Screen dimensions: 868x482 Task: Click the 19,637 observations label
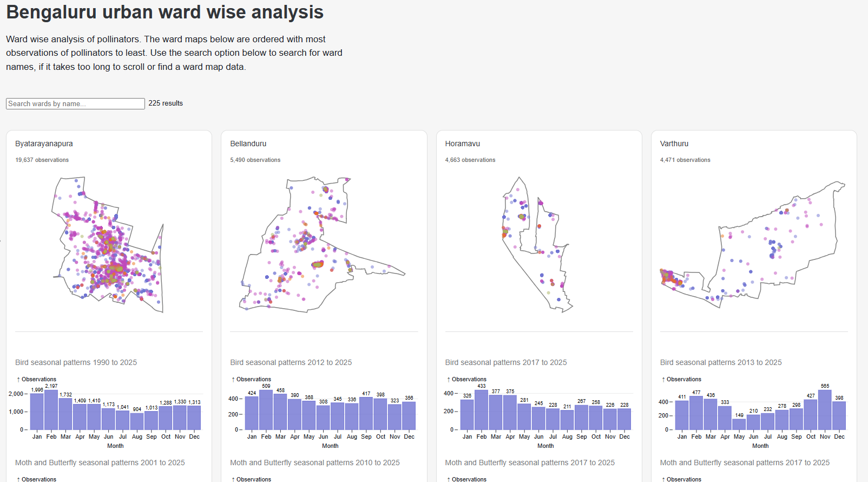pos(42,160)
